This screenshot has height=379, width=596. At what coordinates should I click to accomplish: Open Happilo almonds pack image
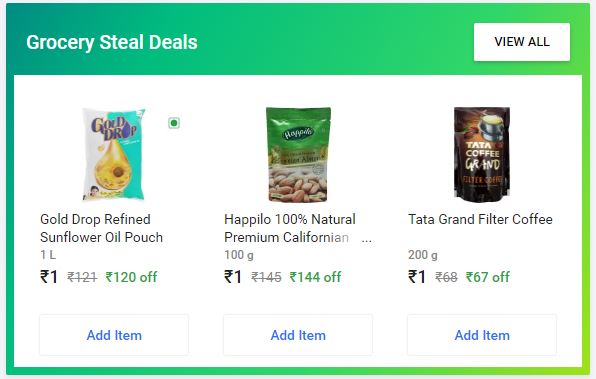[x=298, y=154]
